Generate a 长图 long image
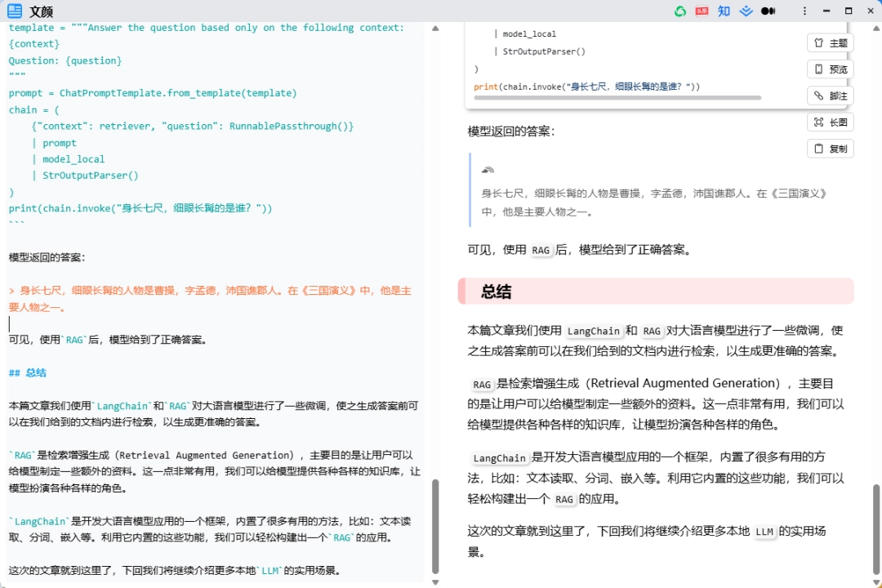Screen dimensions: 882x588 point(830,122)
